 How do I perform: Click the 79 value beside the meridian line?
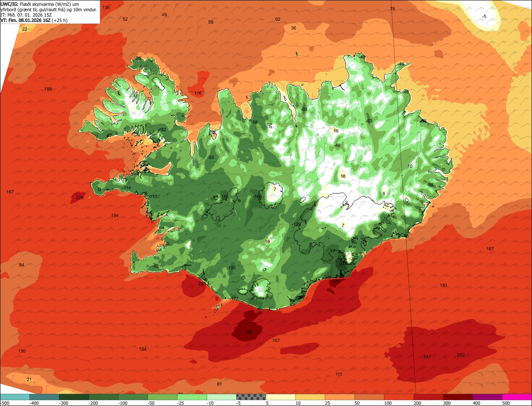click(392, 9)
